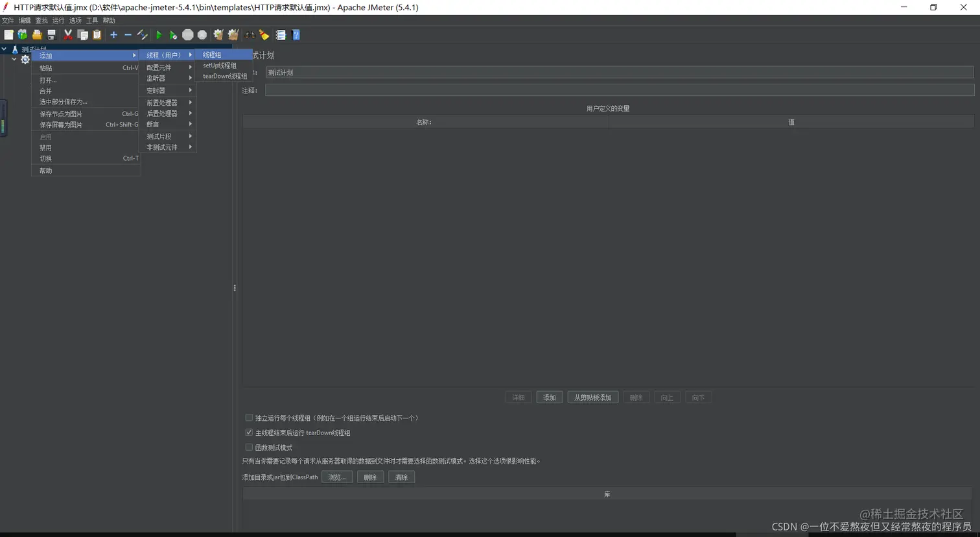The image size is (980, 537).
Task: Click the Open file folder toolbar icon
Action: point(37,35)
